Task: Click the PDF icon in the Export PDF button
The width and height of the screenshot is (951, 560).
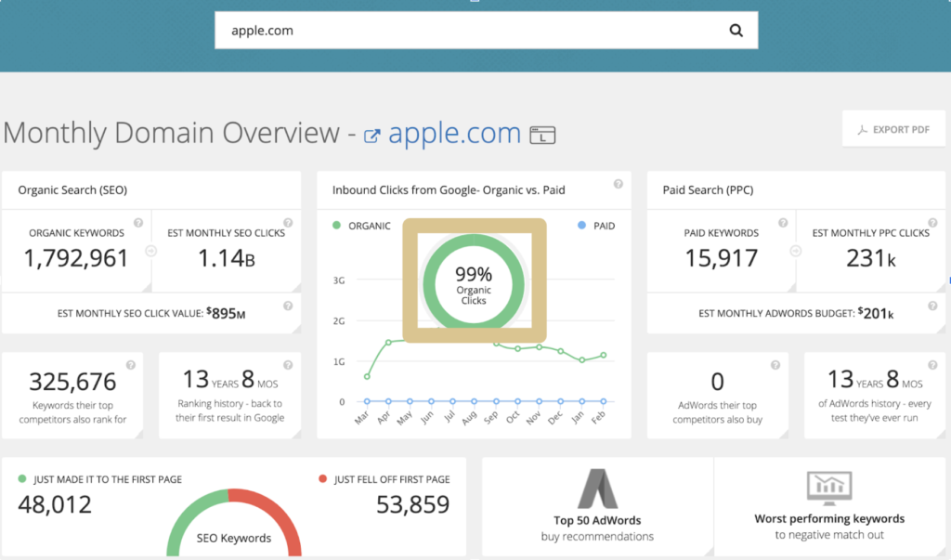Action: pos(862,130)
